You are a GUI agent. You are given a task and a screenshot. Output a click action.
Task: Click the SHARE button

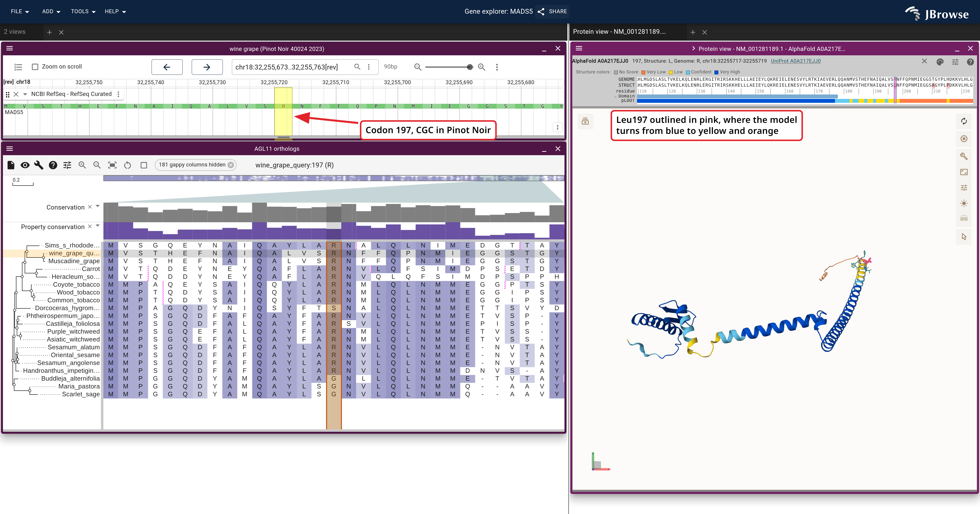point(552,12)
